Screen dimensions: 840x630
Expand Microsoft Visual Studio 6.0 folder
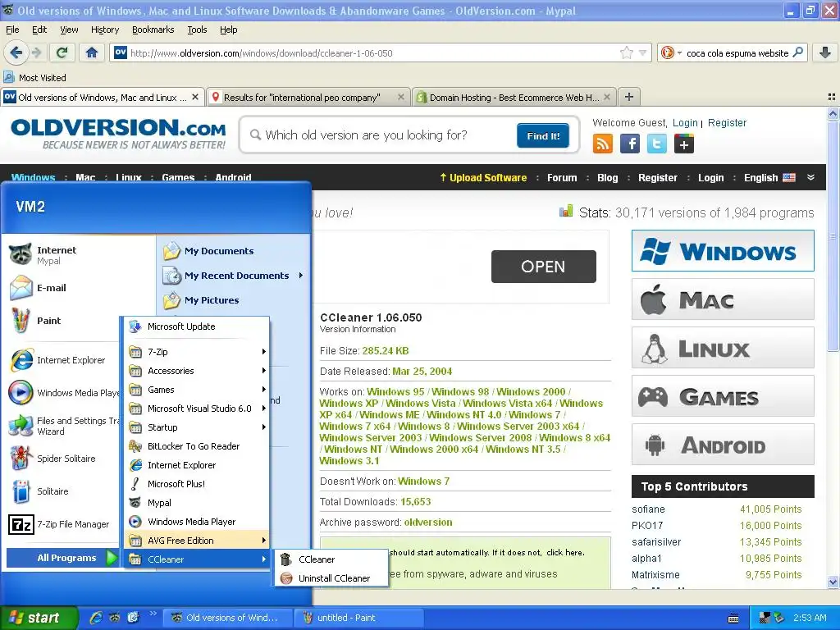[x=197, y=409]
